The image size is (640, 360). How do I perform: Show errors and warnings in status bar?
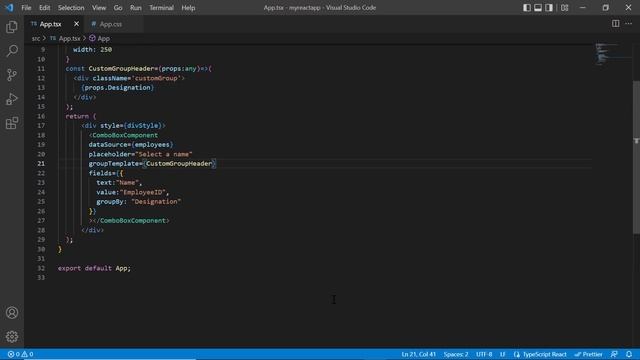coord(20,354)
